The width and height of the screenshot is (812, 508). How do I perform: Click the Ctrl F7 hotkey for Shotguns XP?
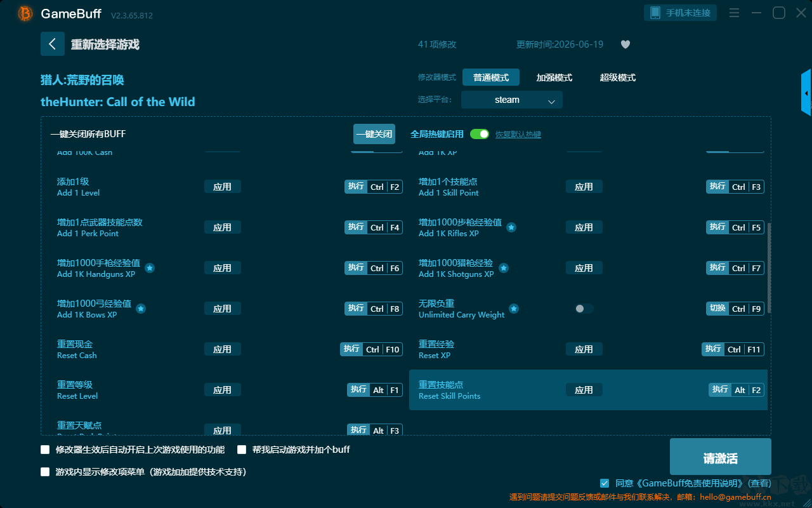click(735, 268)
